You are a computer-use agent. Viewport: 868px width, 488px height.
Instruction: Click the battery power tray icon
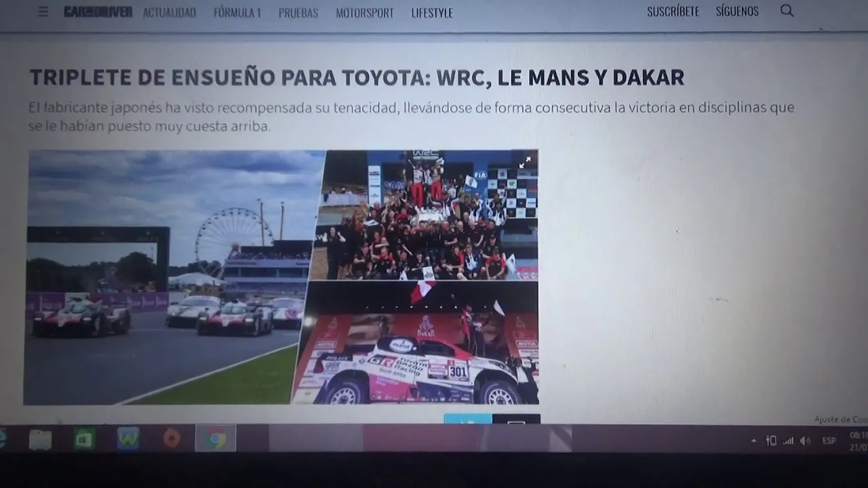pos(771,441)
